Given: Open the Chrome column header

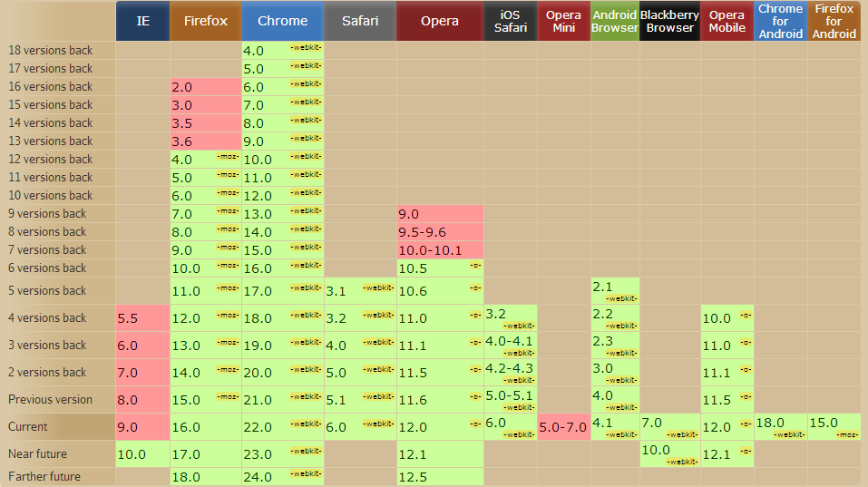Looking at the screenshot, I should pos(282,21).
